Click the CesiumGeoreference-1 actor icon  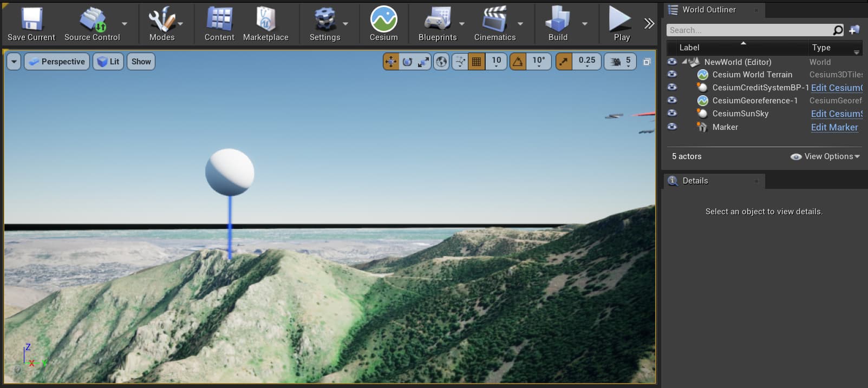(x=703, y=101)
